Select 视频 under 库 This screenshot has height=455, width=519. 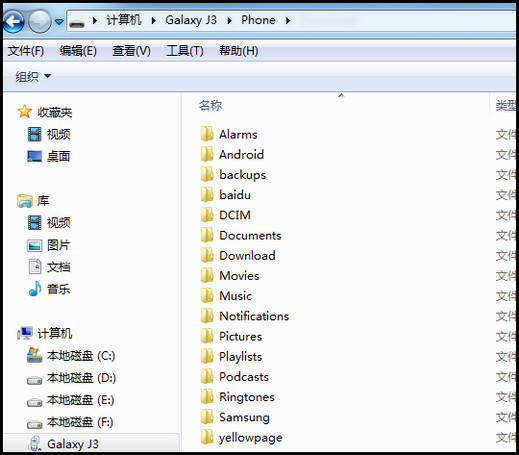click(49, 223)
